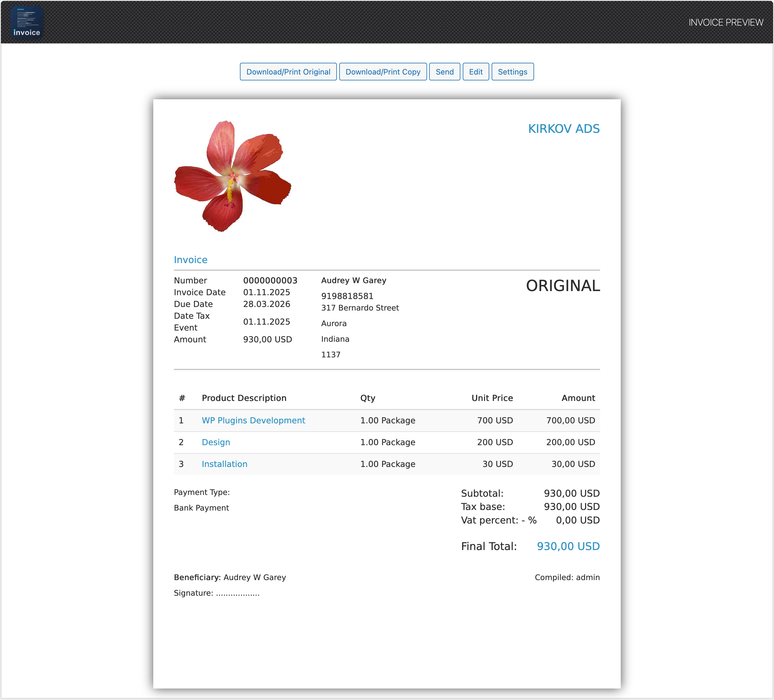Click the INVOICE PREVIEW header title
The height and width of the screenshot is (700, 774).
pyautogui.click(x=726, y=22)
